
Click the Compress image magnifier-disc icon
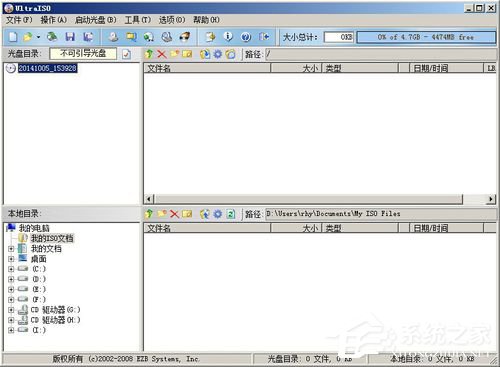click(167, 37)
